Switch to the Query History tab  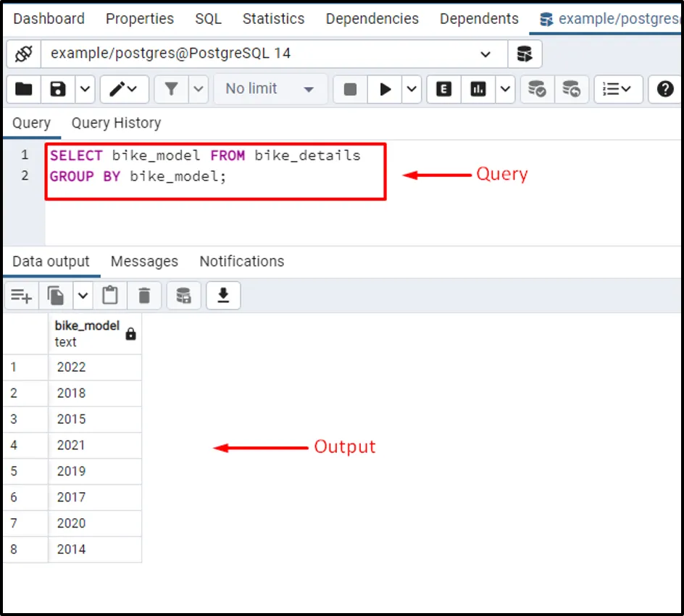(116, 123)
